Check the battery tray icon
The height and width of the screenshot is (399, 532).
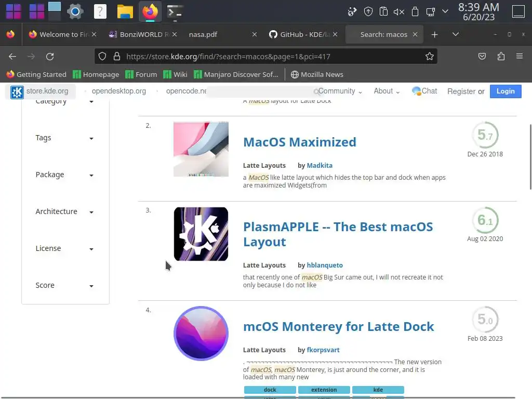pyautogui.click(x=415, y=12)
